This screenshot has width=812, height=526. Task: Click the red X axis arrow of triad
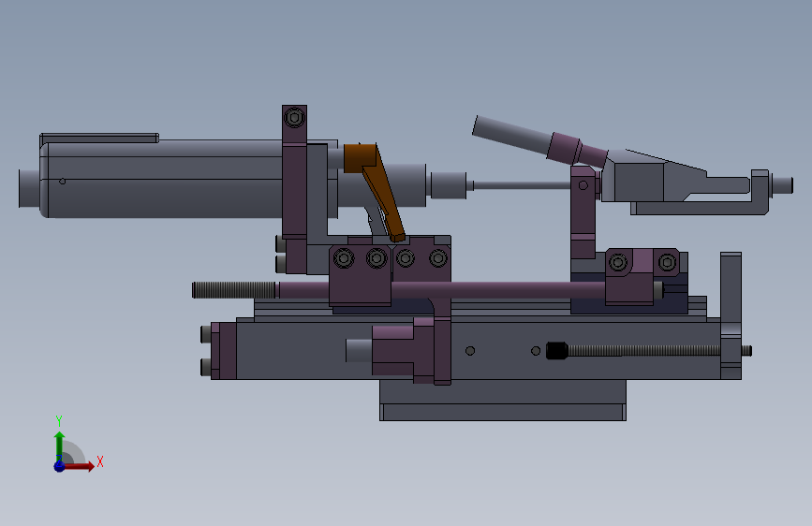coord(79,466)
